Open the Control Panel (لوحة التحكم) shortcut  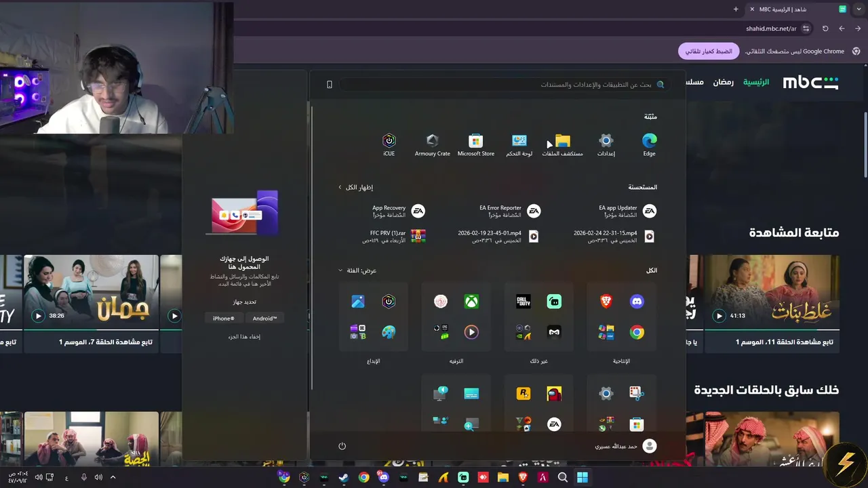pos(519,144)
